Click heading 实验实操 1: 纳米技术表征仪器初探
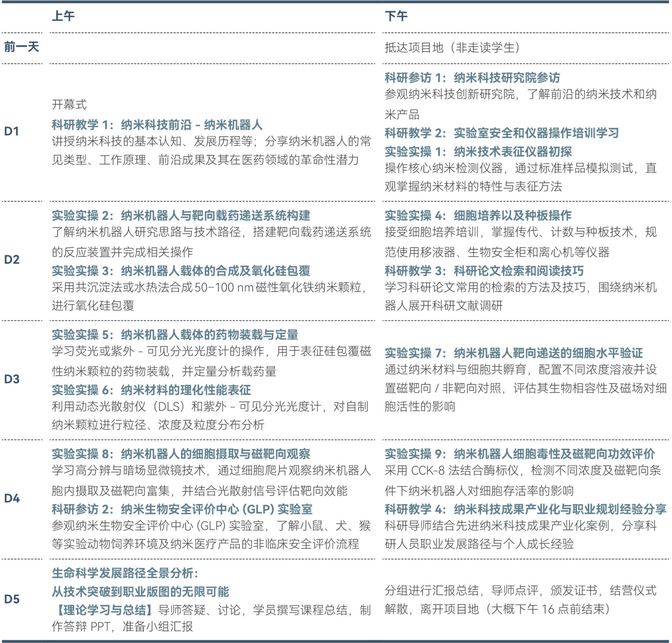This screenshot has width=672, height=643. point(478,151)
